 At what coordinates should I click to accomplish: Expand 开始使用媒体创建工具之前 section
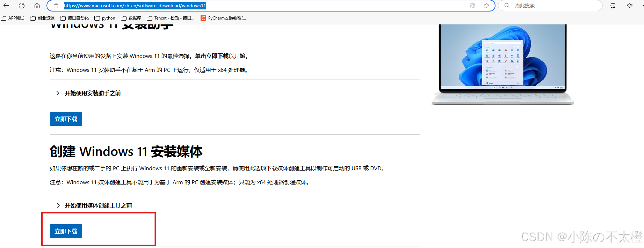pyautogui.click(x=94, y=205)
